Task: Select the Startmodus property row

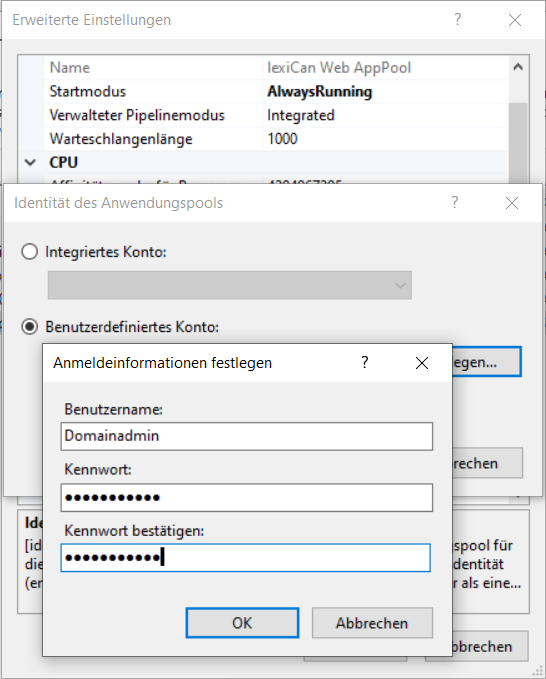Action: click(x=276, y=91)
